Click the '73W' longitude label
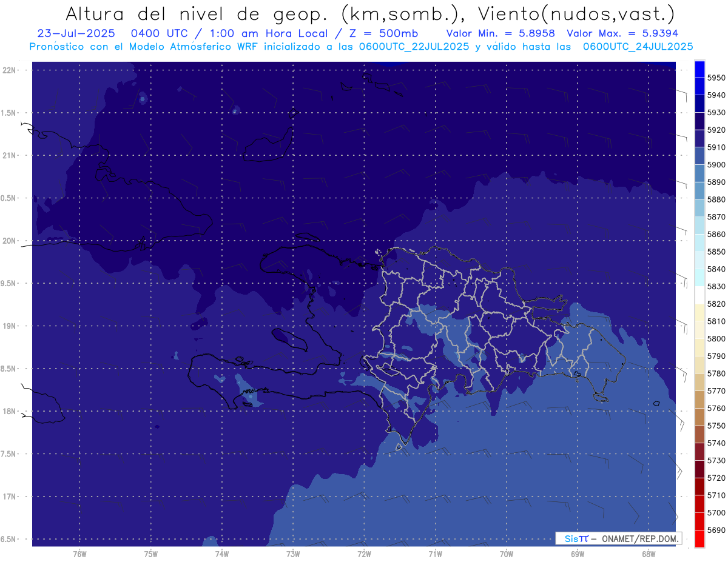Viewport: 728px width, 562px height. coord(293,554)
